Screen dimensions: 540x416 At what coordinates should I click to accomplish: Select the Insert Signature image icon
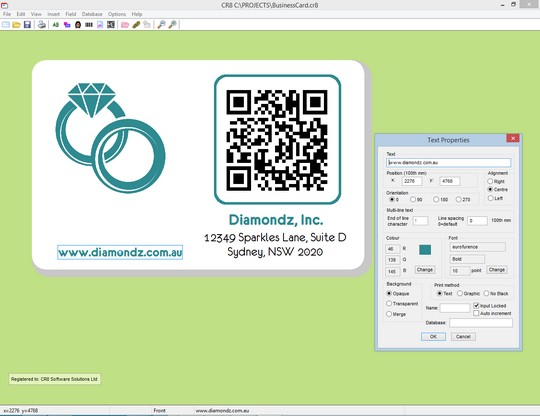tap(100, 25)
